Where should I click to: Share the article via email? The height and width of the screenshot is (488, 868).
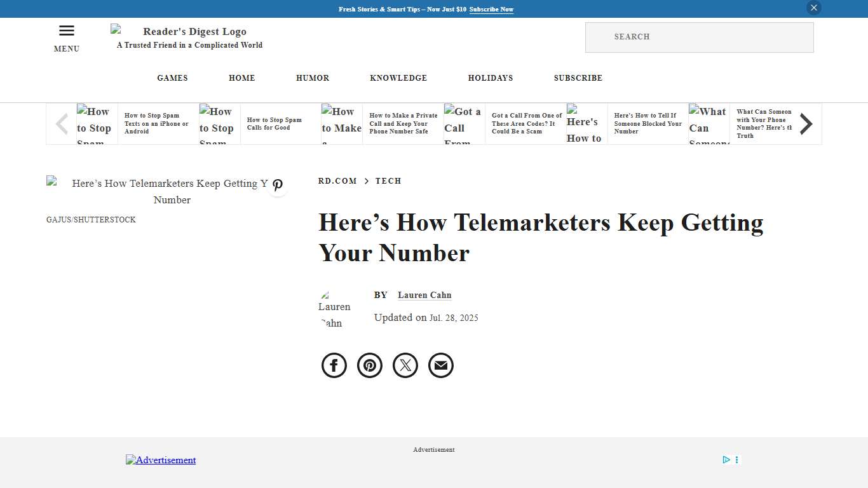point(440,365)
